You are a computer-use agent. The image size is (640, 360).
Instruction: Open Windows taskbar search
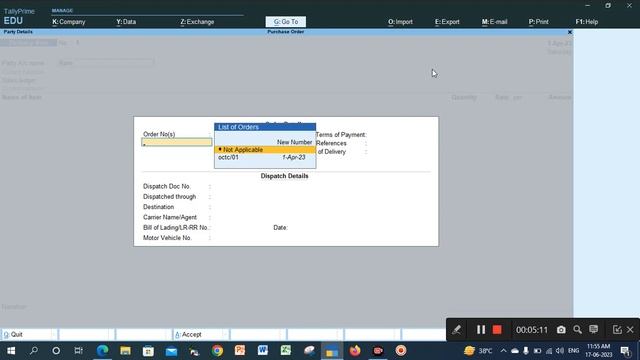(34, 351)
